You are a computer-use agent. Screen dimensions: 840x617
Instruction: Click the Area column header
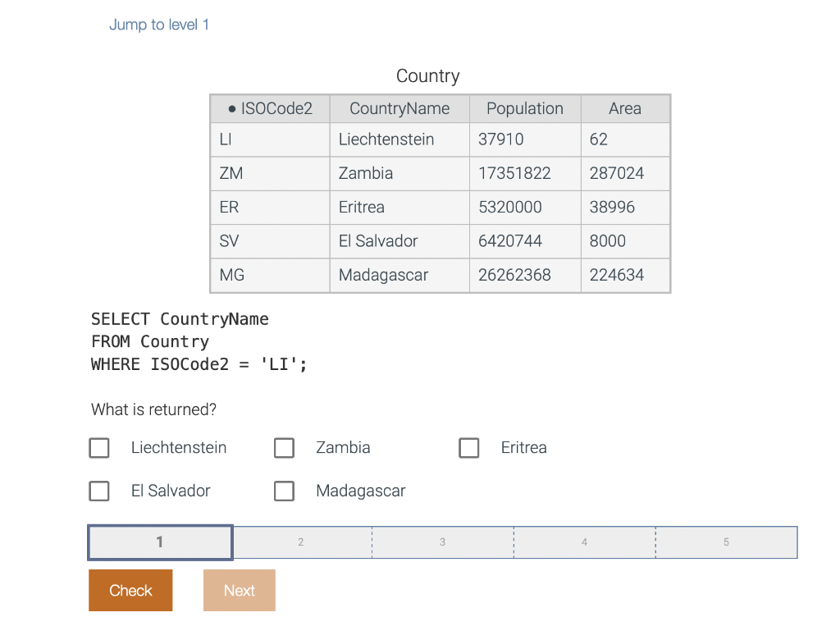pyautogui.click(x=625, y=108)
